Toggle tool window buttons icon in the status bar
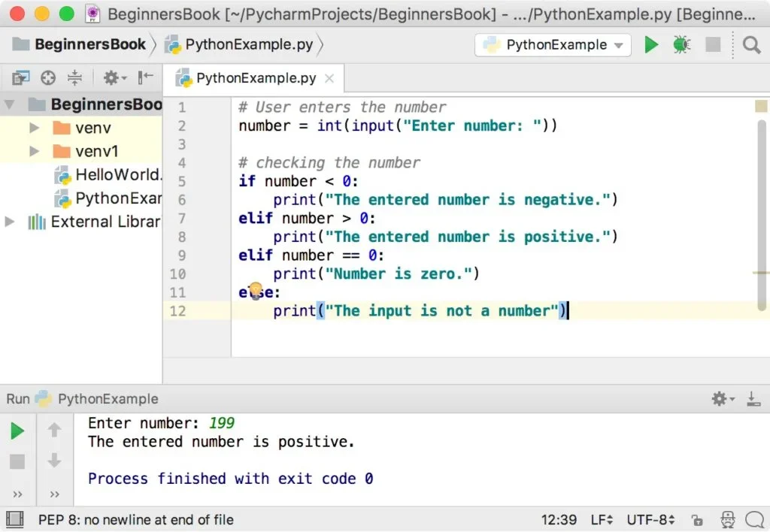 pos(15,519)
